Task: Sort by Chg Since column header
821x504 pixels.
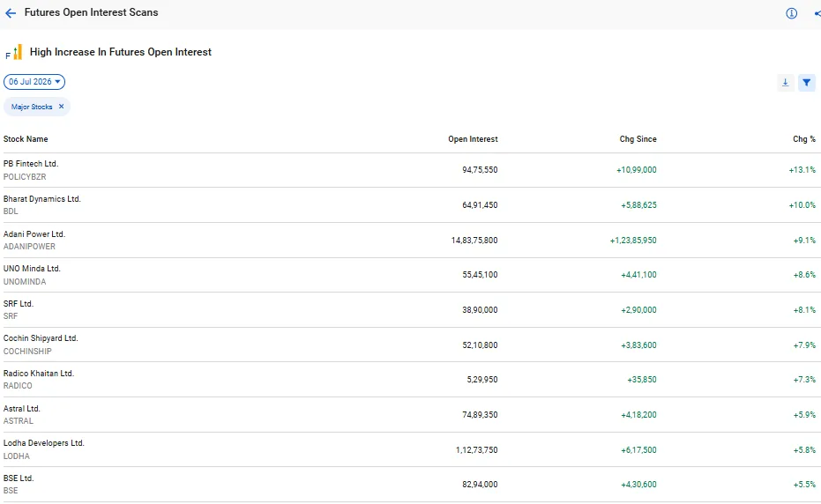Action: (638, 138)
